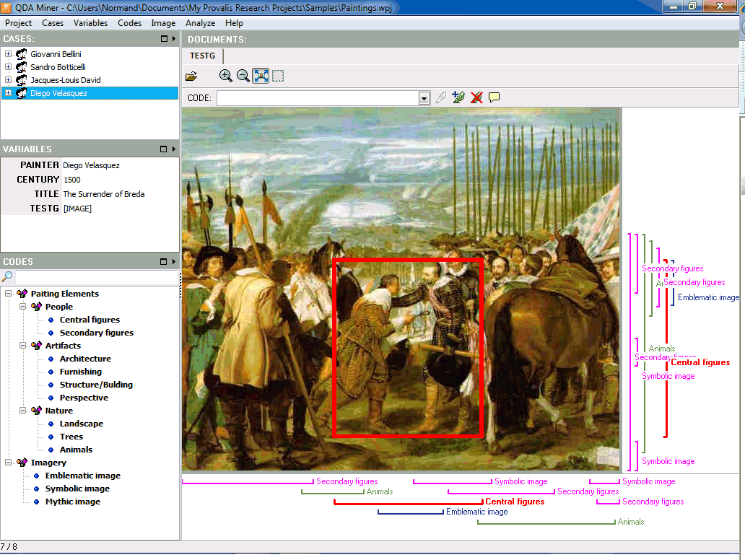The width and height of the screenshot is (745, 560).
Task: Open the Variables menu
Action: tap(90, 23)
